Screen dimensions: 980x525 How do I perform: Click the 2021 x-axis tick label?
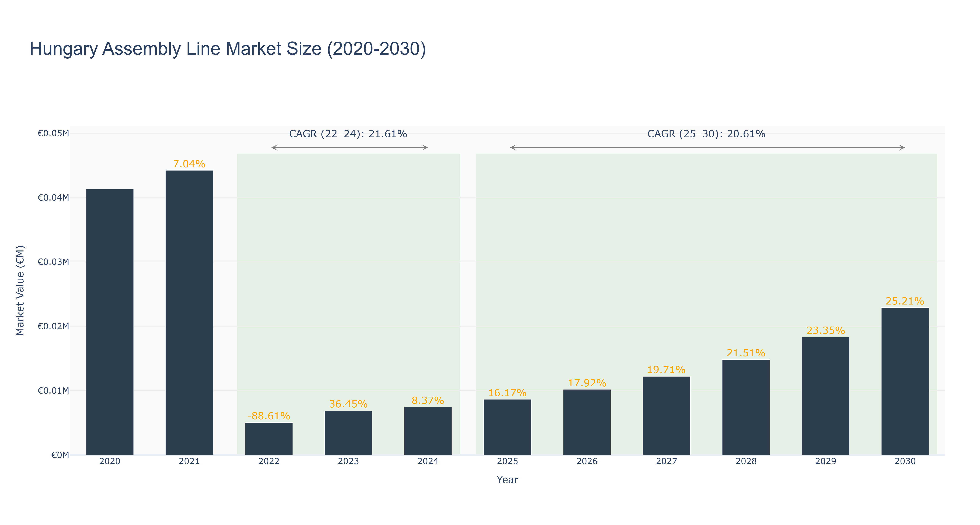[x=189, y=461]
